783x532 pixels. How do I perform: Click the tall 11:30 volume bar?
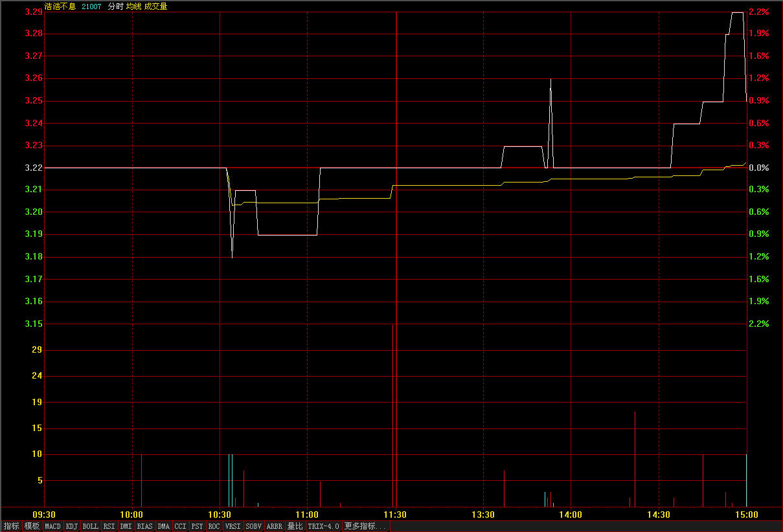click(x=392, y=414)
